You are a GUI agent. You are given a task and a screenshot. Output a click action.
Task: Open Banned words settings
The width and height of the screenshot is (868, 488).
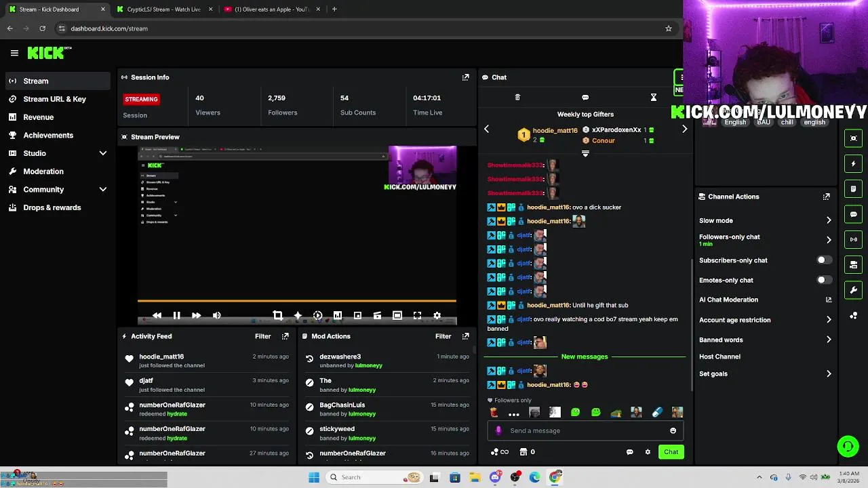click(x=765, y=340)
